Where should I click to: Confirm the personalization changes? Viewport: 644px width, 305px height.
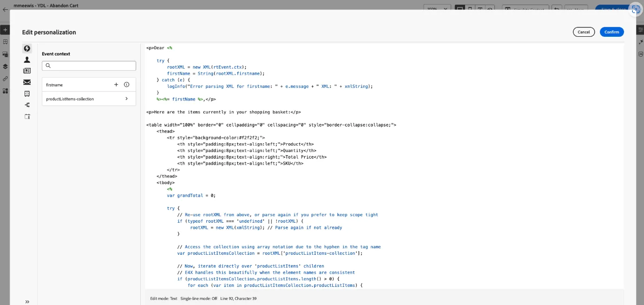(x=611, y=32)
